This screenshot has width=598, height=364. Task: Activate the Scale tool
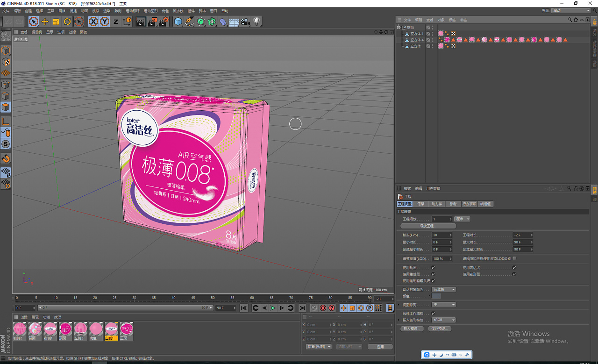56,21
